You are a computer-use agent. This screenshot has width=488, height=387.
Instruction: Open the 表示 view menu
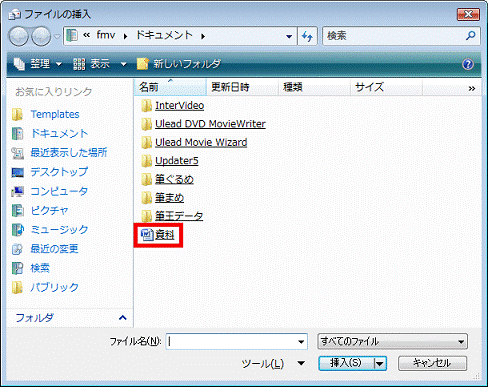100,64
